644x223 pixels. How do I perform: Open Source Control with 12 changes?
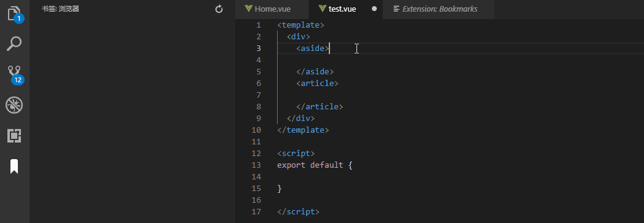pos(14,74)
